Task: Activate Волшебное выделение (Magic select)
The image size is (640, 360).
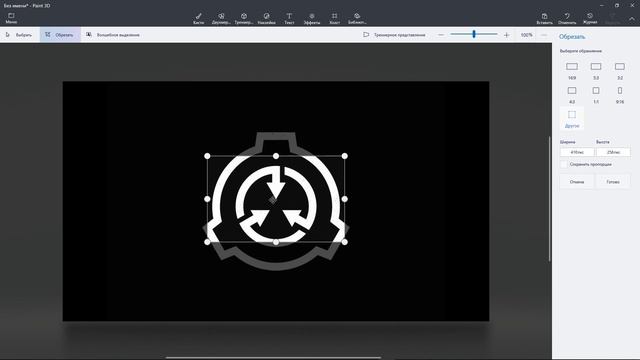Action: pyautogui.click(x=113, y=35)
